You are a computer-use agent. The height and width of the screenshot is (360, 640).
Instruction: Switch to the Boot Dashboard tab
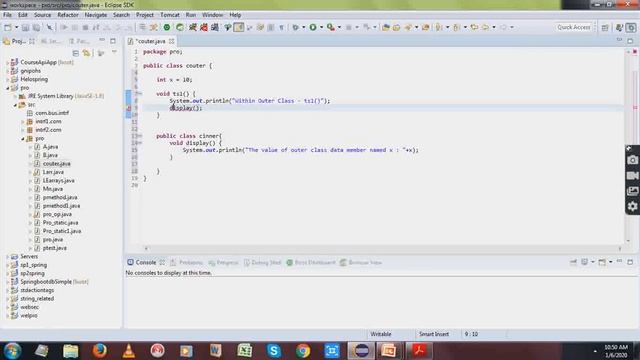pyautogui.click(x=311, y=262)
